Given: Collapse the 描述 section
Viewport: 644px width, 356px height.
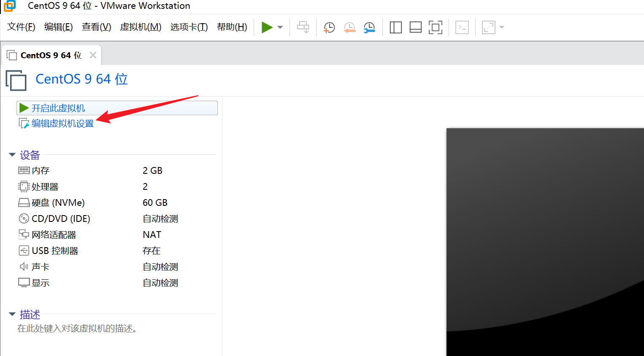Looking at the screenshot, I should [x=12, y=314].
